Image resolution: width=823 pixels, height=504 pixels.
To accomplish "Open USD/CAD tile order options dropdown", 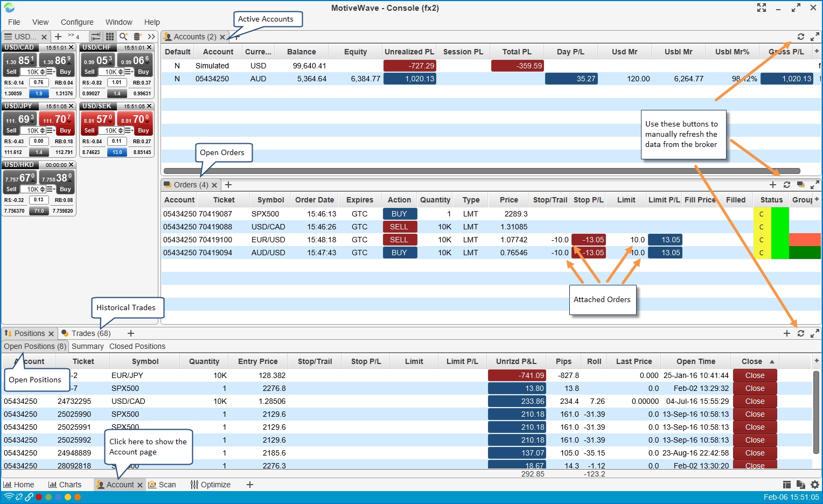I will 51,72.
